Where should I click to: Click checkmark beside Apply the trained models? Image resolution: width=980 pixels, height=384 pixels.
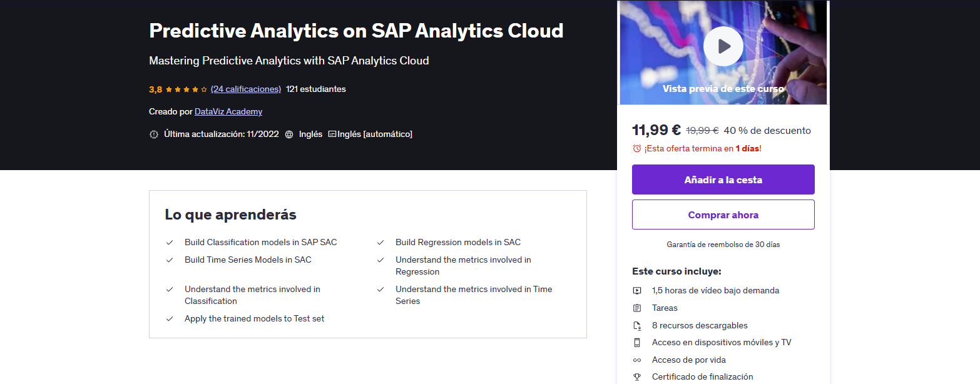(x=170, y=319)
